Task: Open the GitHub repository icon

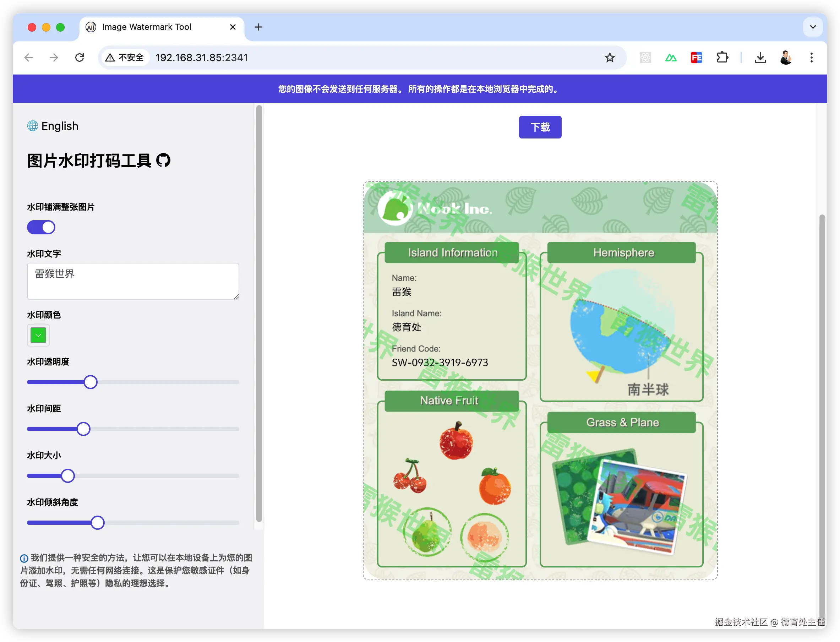Action: (x=164, y=160)
